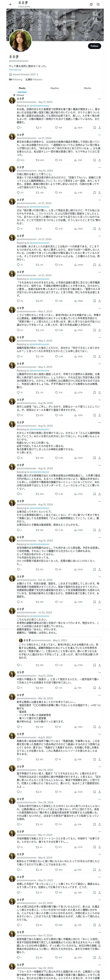Open more options on the pinned post
The width and height of the screenshot is (110, 980).
pos(100,99)
